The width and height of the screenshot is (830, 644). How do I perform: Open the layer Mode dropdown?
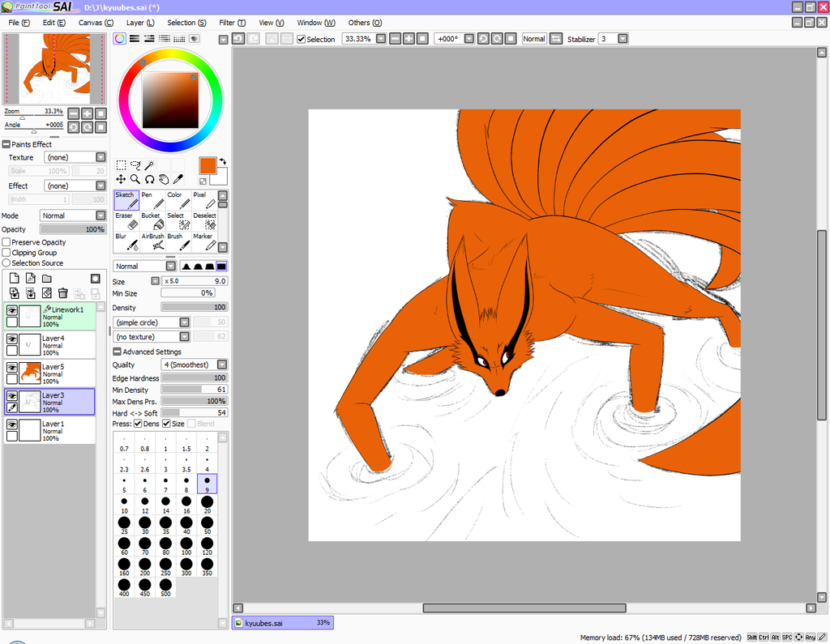101,215
